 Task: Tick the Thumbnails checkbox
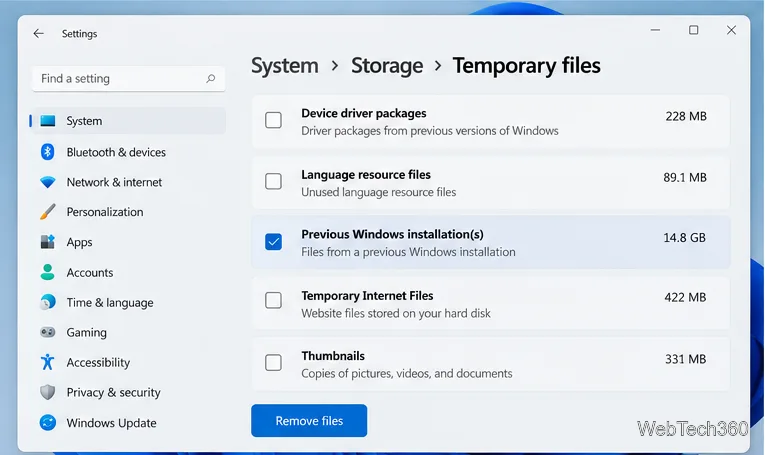(x=273, y=362)
